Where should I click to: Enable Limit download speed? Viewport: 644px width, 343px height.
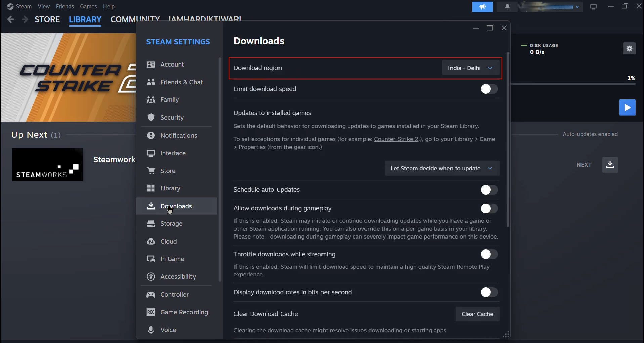click(488, 89)
